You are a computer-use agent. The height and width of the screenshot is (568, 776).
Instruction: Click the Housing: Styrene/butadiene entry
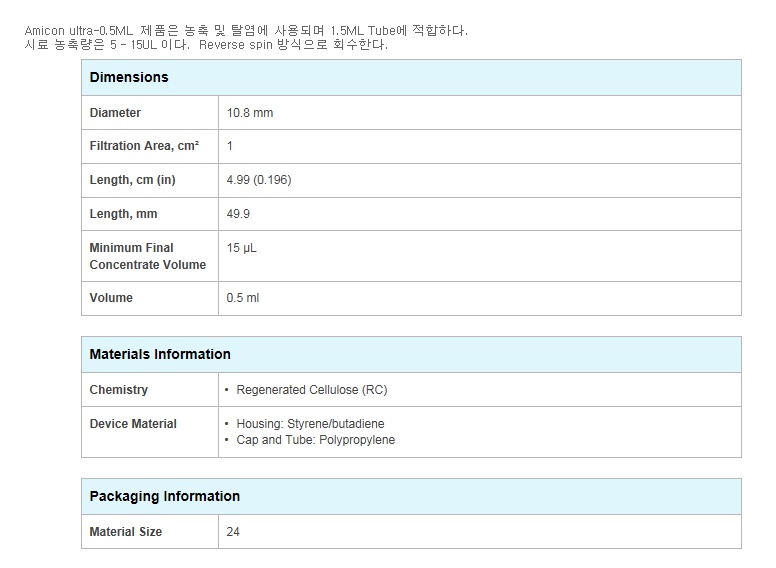(x=310, y=424)
